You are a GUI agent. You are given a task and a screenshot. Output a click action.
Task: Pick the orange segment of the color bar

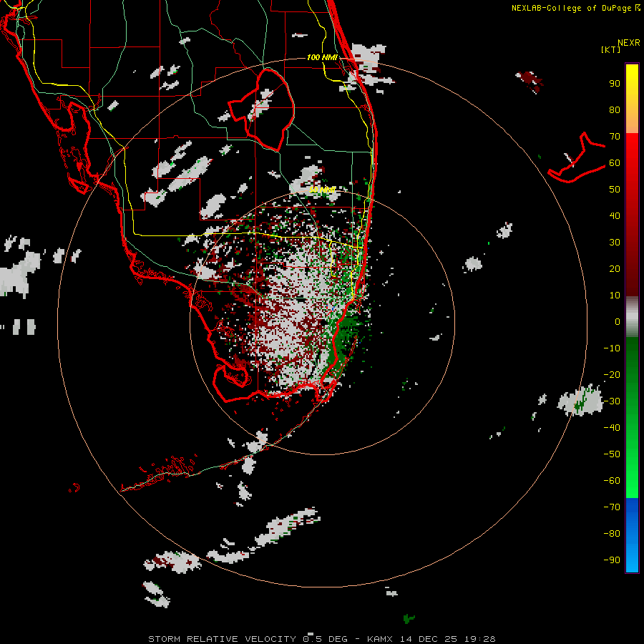[632, 121]
